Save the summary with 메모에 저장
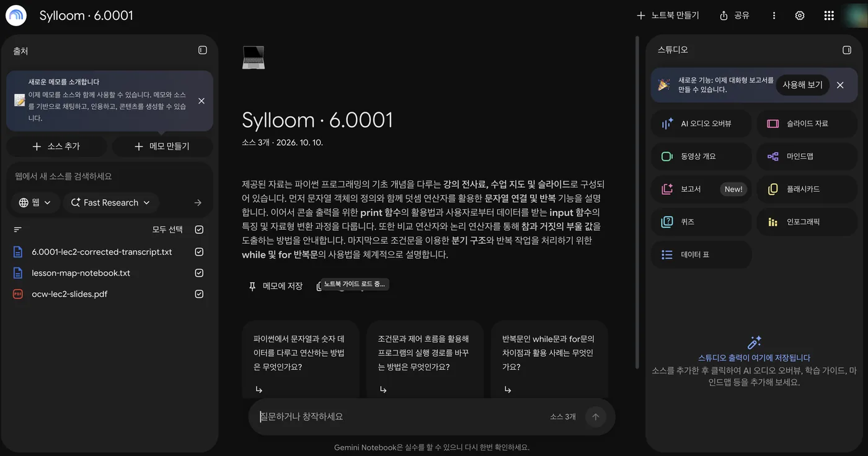Viewport: 868px width, 456px height. click(x=276, y=286)
